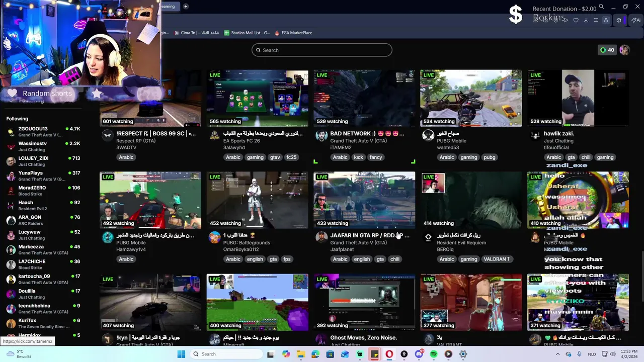Viewport: 644px width, 362px height.
Task: Open LOUJEY_ZIDI in the Following list
Action: point(43,161)
